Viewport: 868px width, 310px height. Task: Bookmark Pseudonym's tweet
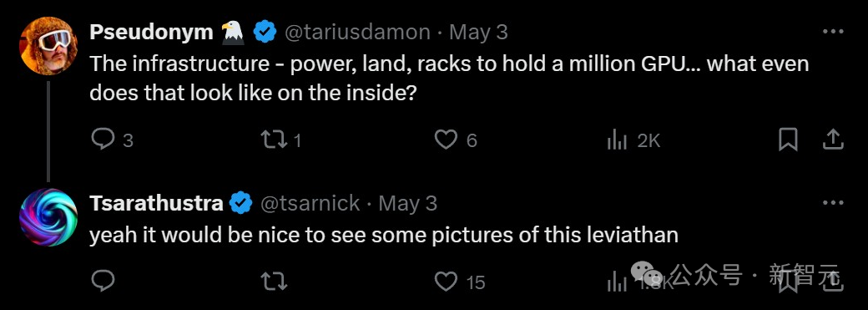[x=788, y=140]
